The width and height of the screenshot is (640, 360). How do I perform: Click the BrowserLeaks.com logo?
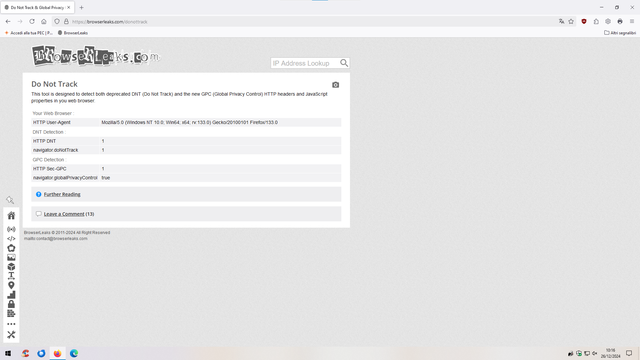(96, 56)
